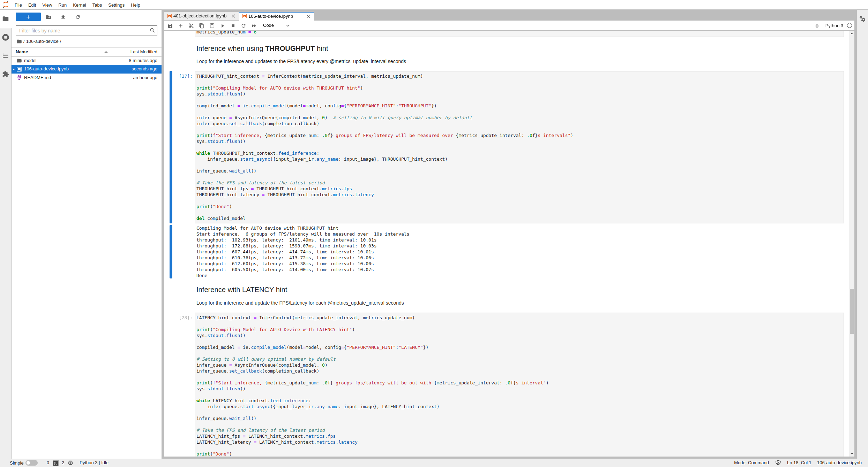Open the README.md file
Screen dimensions: 868x467
[38, 78]
